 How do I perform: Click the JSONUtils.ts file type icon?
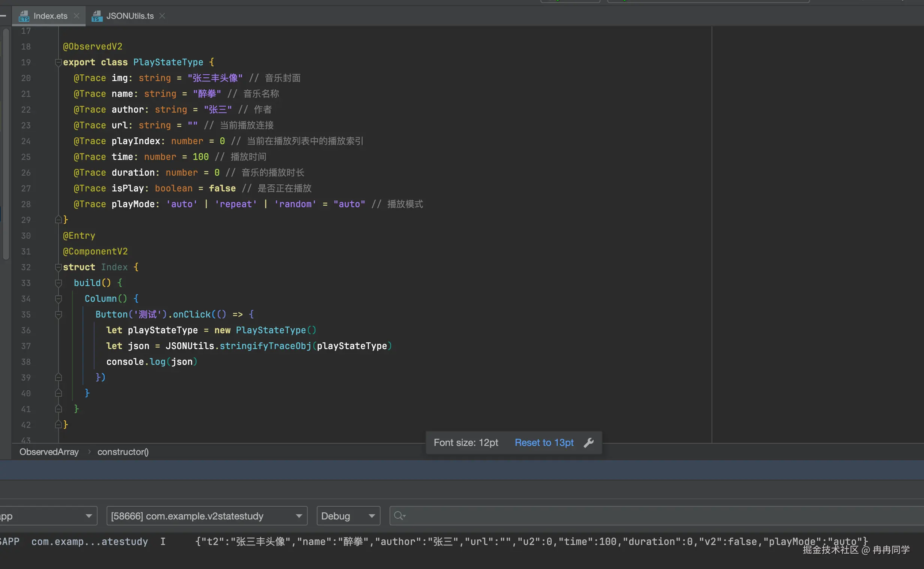tap(97, 16)
